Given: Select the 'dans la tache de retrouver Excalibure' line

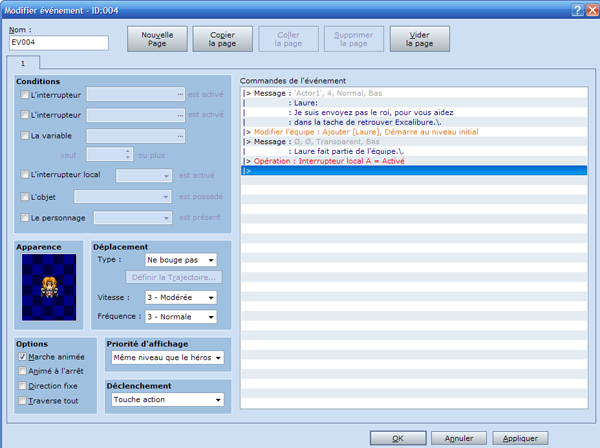Looking at the screenshot, I should pyautogui.click(x=414, y=122).
